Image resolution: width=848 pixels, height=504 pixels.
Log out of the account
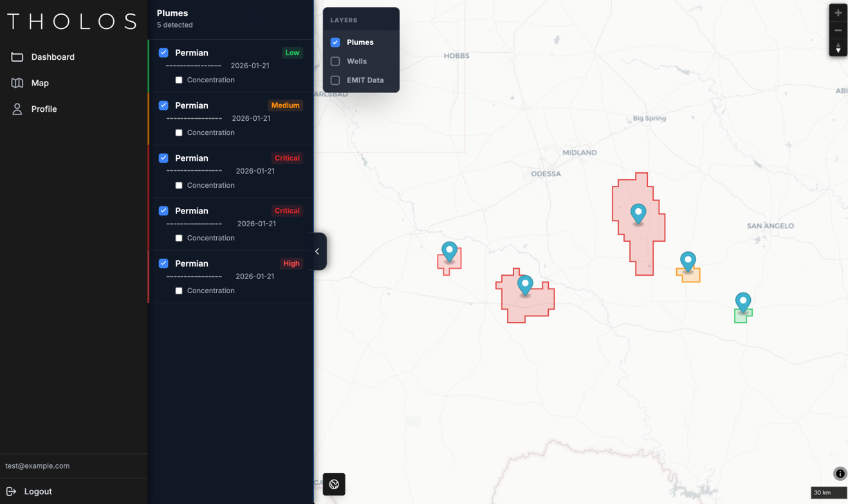pyautogui.click(x=37, y=491)
